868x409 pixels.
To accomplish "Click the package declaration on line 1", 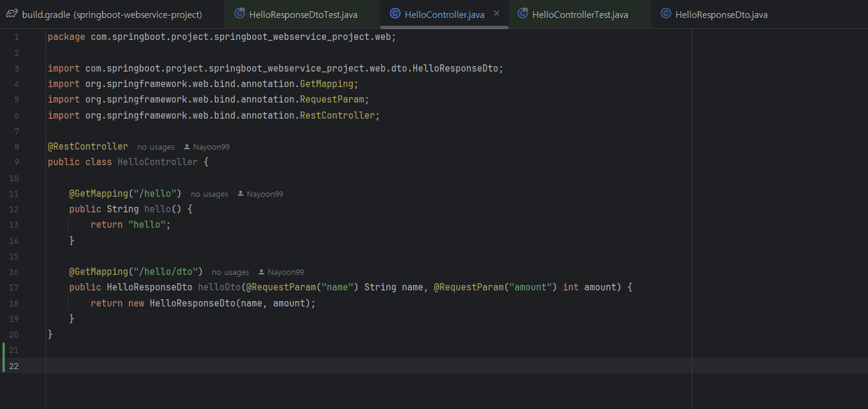I will pyautogui.click(x=222, y=37).
